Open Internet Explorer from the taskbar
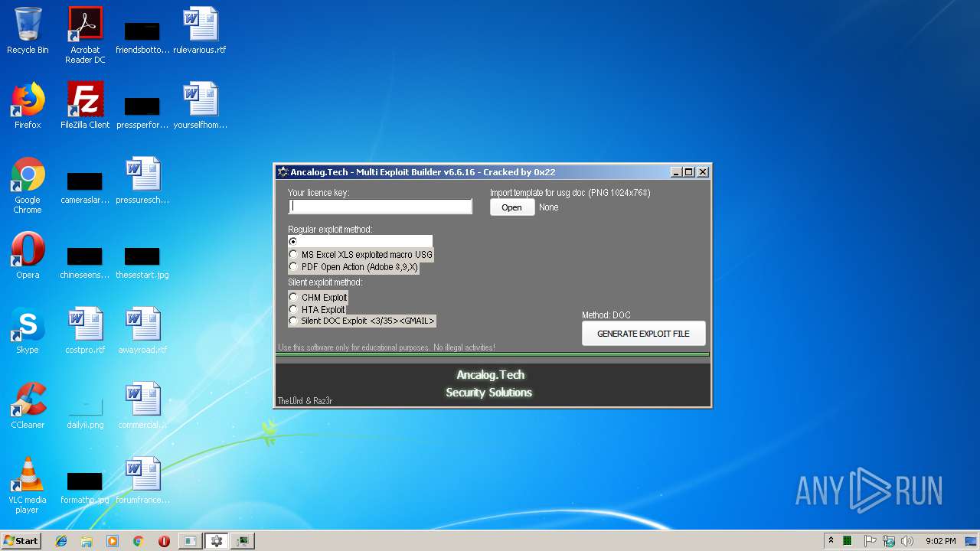The height and width of the screenshot is (551, 980). (x=61, y=541)
